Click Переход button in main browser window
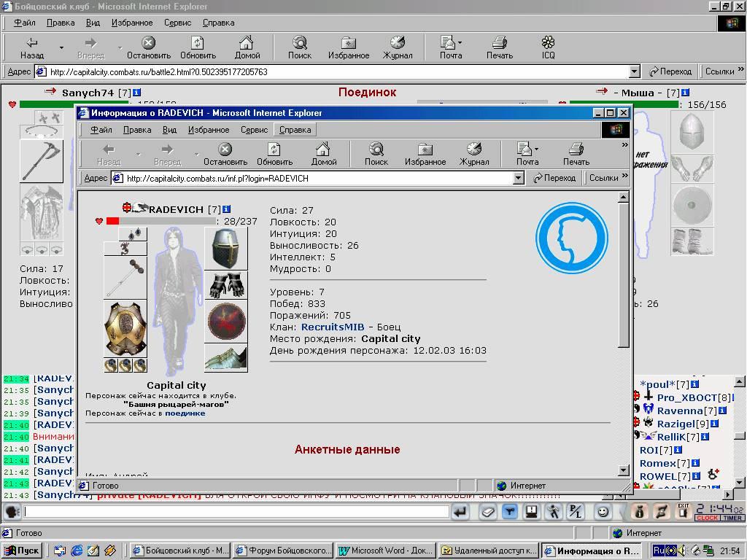Image resolution: width=747 pixels, height=560 pixels. [670, 71]
